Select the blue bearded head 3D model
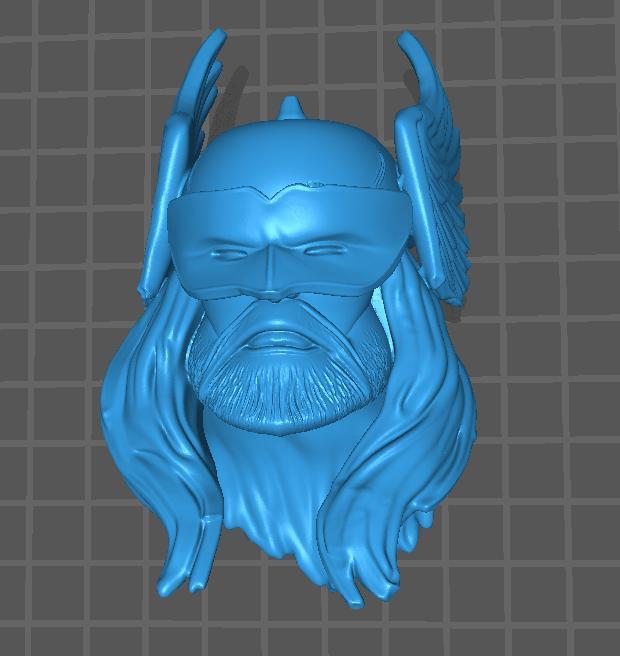This screenshot has width=620, height=656. pyautogui.click(x=287, y=318)
